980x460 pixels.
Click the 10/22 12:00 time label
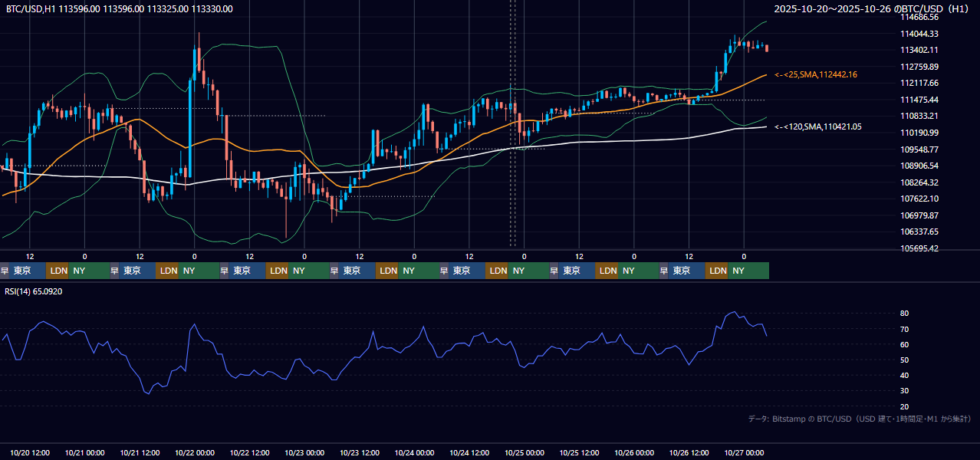(250, 452)
